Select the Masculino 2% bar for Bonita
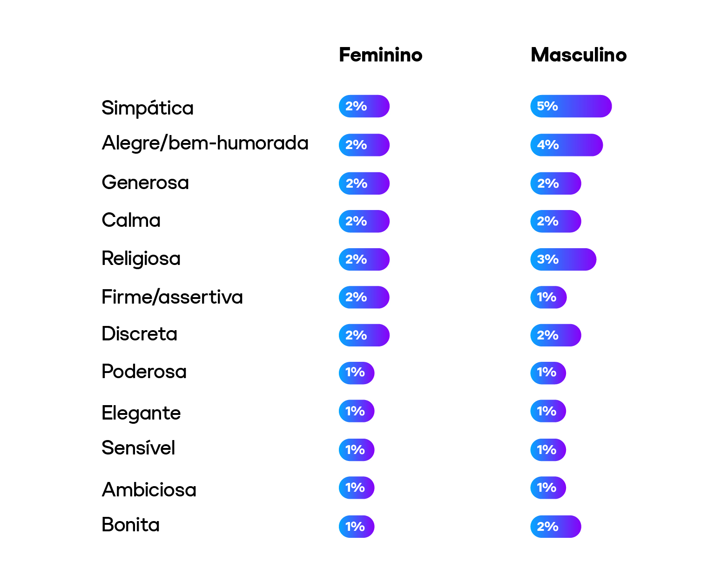Screen dimensions: 728x583 click(555, 527)
